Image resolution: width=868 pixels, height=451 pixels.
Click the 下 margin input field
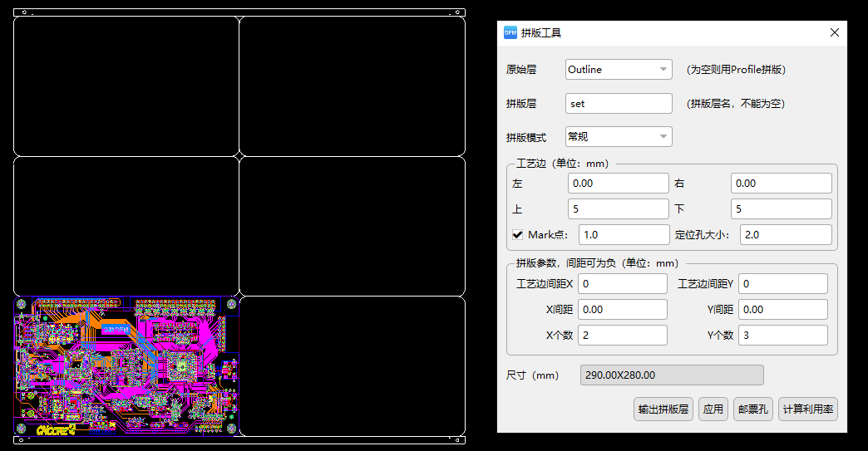tap(781, 209)
